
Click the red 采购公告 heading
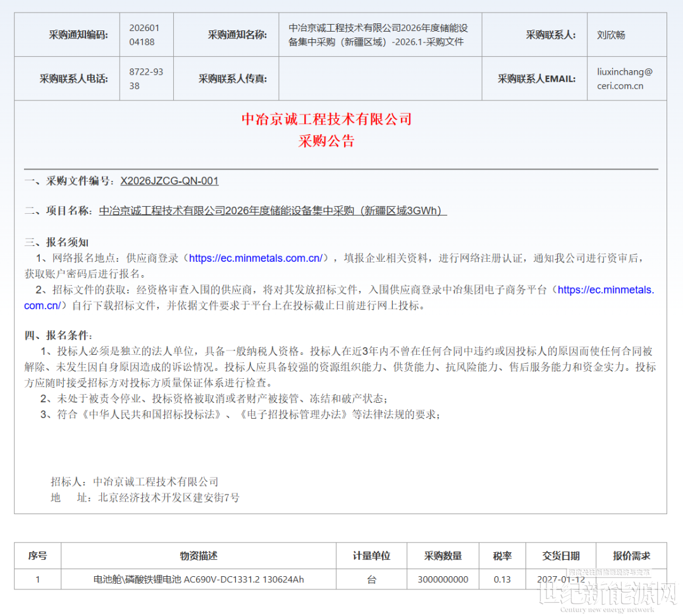326,141
